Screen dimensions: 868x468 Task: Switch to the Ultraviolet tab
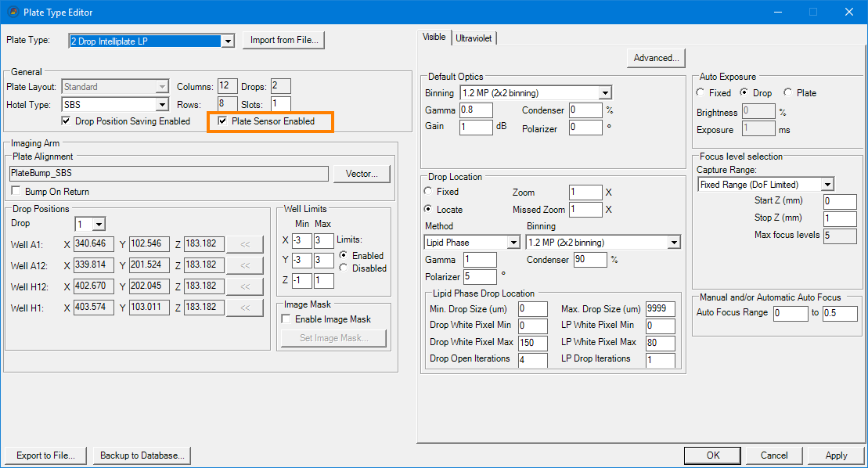pos(474,38)
